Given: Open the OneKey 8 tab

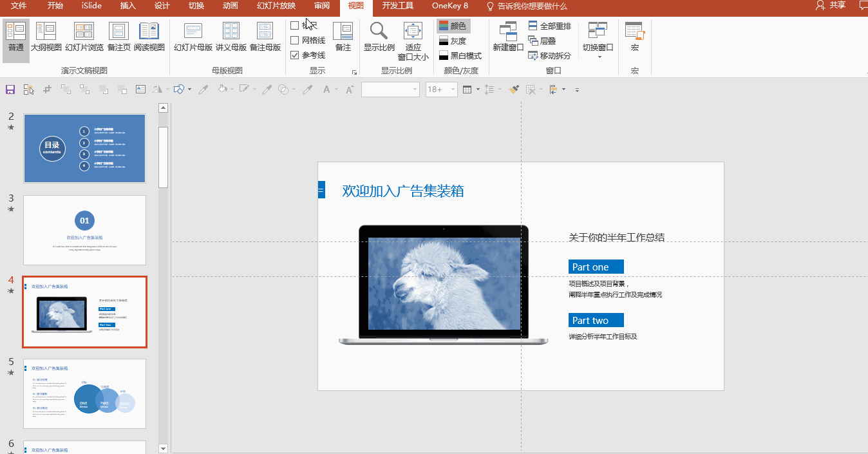Looking at the screenshot, I should click(x=450, y=6).
